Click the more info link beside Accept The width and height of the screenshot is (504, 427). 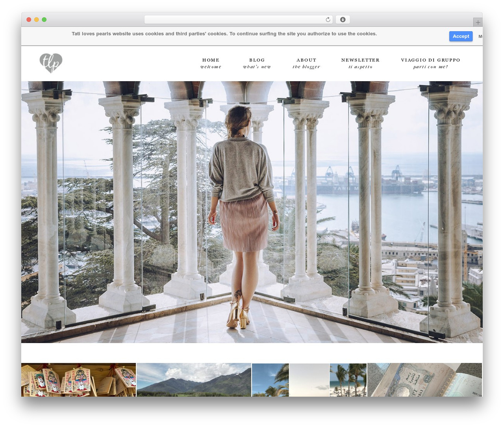pos(480,36)
